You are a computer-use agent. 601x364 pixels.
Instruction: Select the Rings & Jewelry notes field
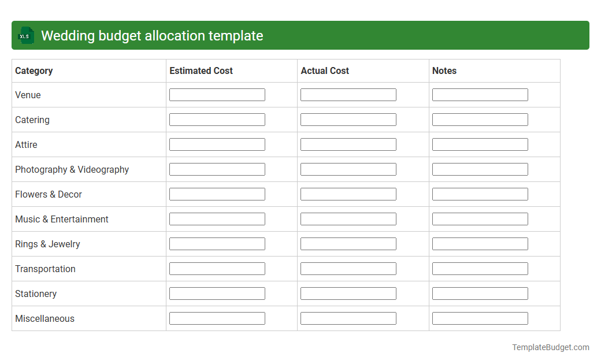pyautogui.click(x=480, y=243)
